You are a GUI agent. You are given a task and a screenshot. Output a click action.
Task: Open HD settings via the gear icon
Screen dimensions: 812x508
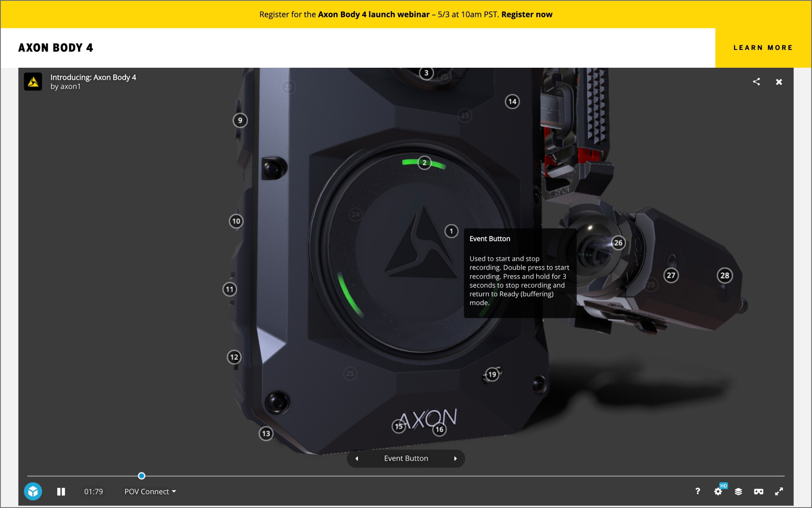pyautogui.click(x=719, y=491)
